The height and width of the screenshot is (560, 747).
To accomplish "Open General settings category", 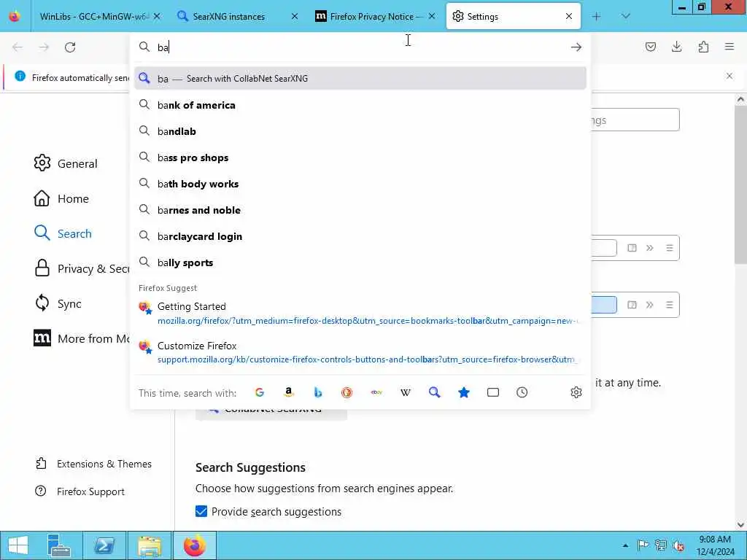I will coord(66,163).
